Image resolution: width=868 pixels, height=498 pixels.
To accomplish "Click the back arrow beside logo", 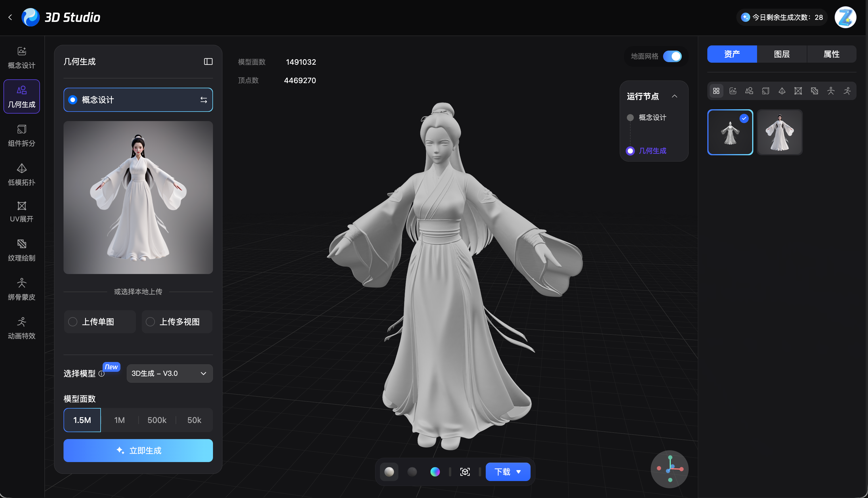I will 10,17.
